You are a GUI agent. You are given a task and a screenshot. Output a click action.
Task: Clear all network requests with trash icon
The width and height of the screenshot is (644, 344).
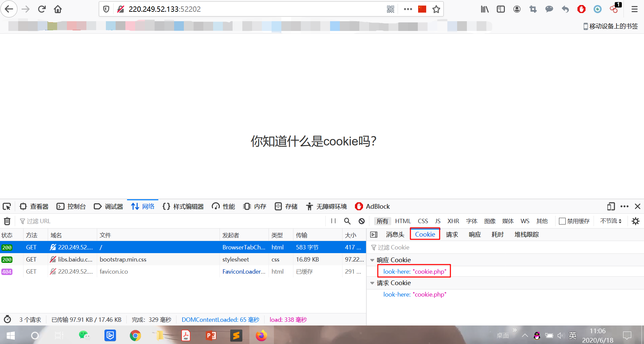tap(7, 221)
